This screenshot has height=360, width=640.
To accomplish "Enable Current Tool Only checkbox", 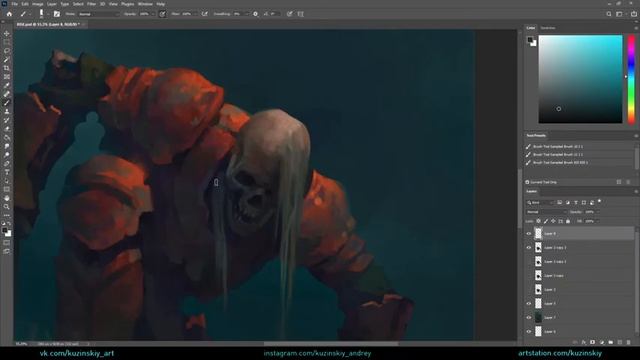I will pyautogui.click(x=527, y=182).
